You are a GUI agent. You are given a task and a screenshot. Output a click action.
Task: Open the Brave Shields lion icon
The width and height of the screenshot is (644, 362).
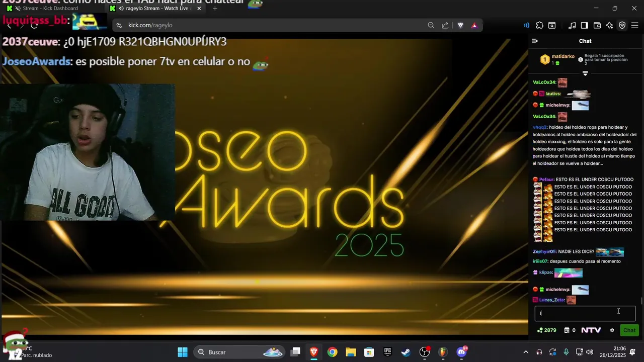click(460, 25)
